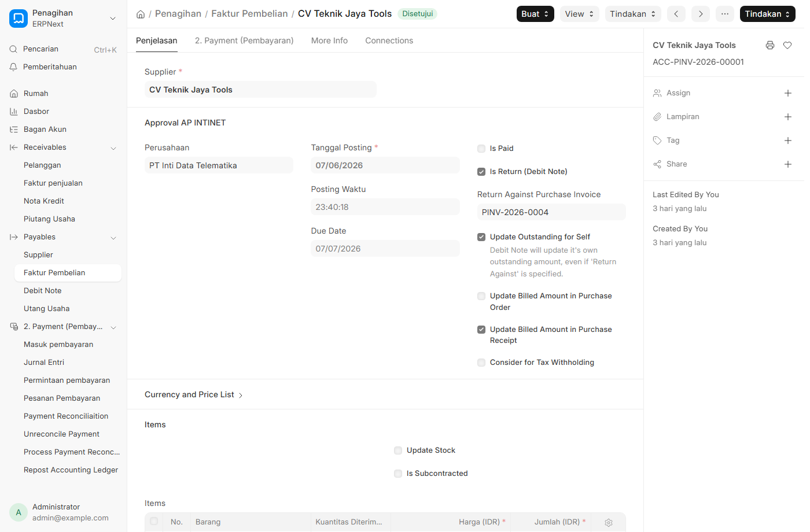Toggle Is Return (Debit Note) checkbox
The height and width of the screenshot is (532, 810).
point(481,172)
